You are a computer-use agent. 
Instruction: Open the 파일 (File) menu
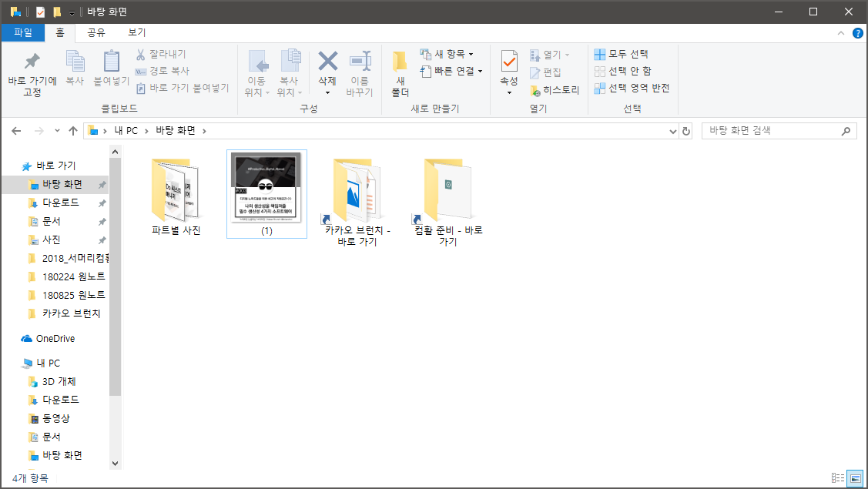coord(23,32)
